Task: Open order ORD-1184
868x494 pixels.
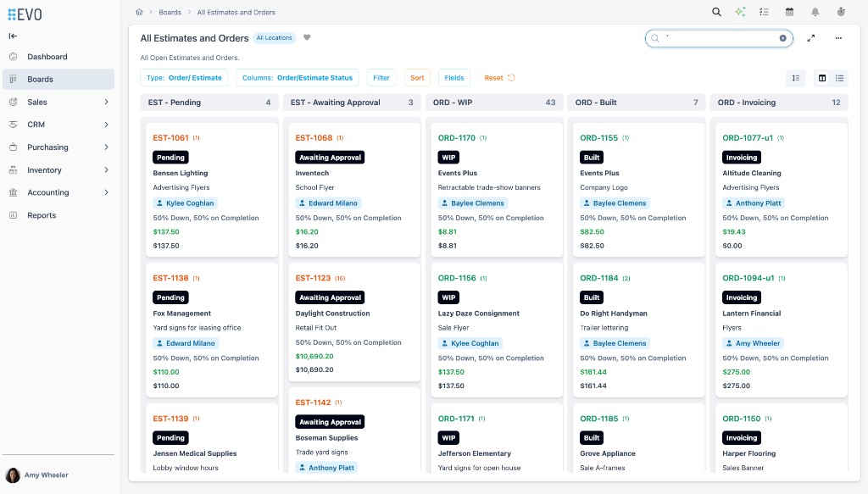Action: [599, 278]
